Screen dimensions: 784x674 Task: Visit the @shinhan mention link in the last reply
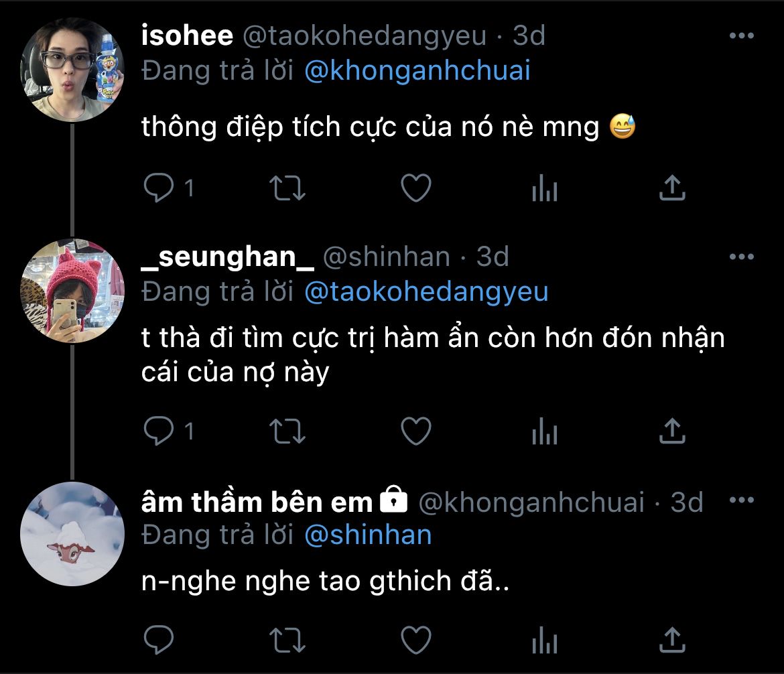pyautogui.click(x=367, y=535)
